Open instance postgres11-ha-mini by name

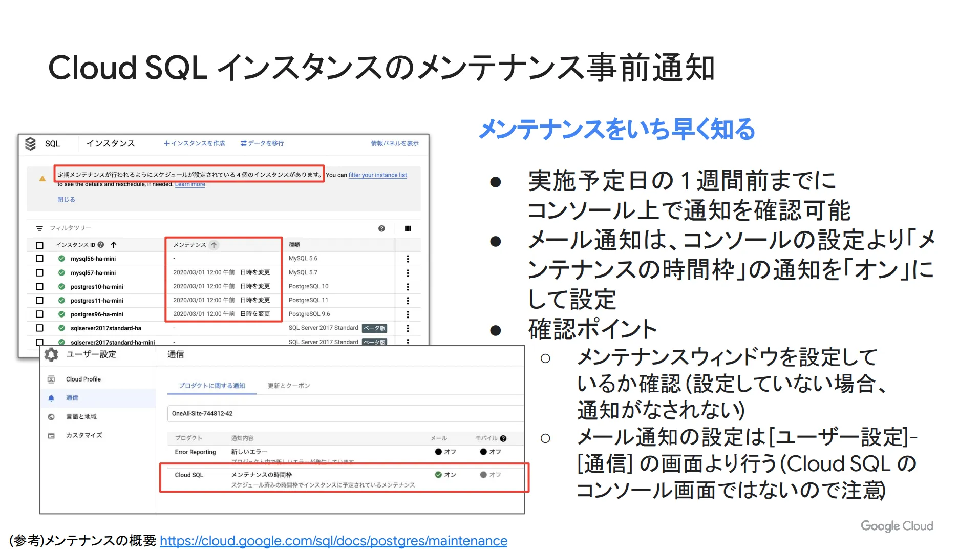97,301
